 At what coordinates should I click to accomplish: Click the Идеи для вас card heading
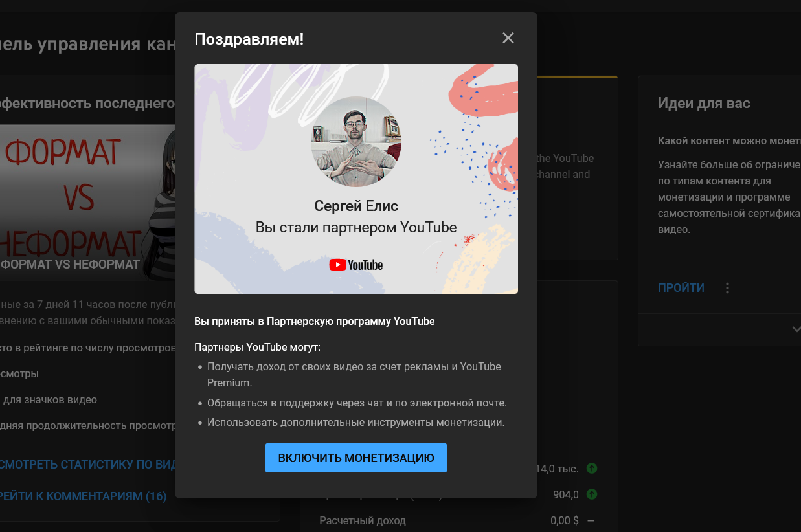click(704, 104)
